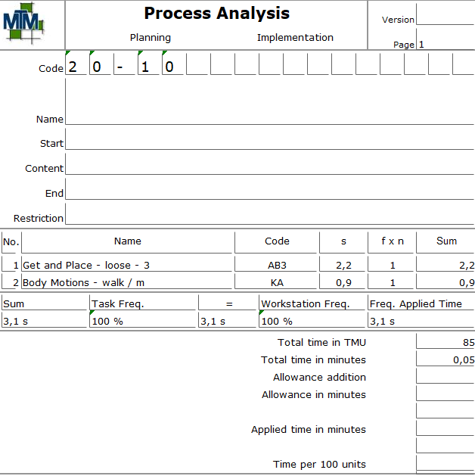Select the Body Motions - walk / m row
This screenshot has width=475, height=476.
pyautogui.click(x=127, y=283)
